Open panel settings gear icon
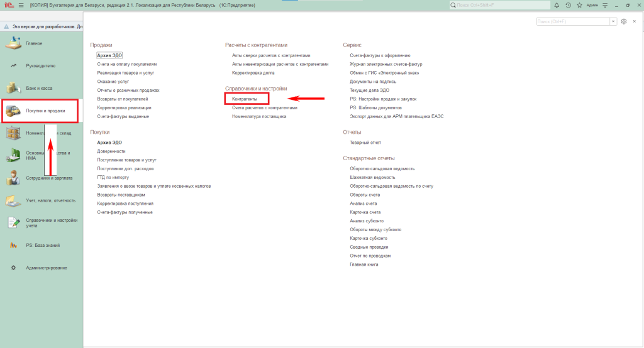This screenshot has width=644, height=348. 623,21
